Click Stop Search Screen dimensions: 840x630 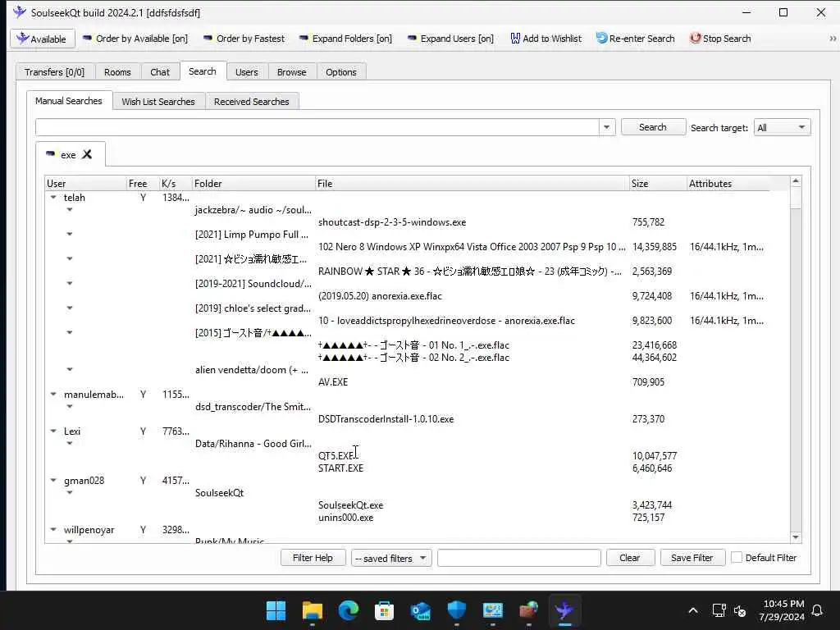pyautogui.click(x=720, y=39)
